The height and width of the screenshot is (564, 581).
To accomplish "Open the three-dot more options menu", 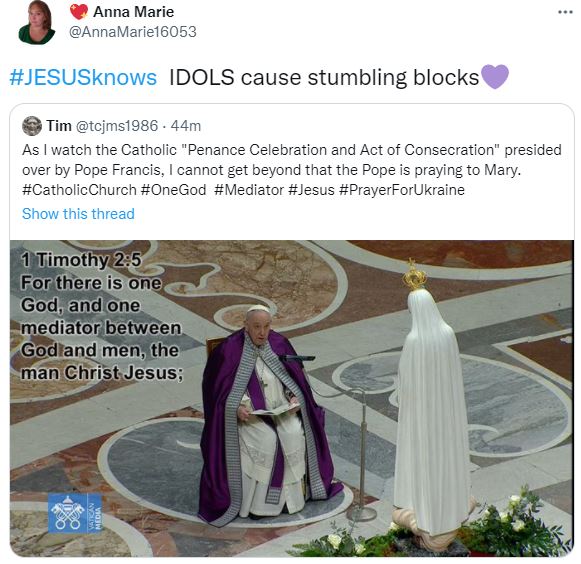I will (x=565, y=12).
